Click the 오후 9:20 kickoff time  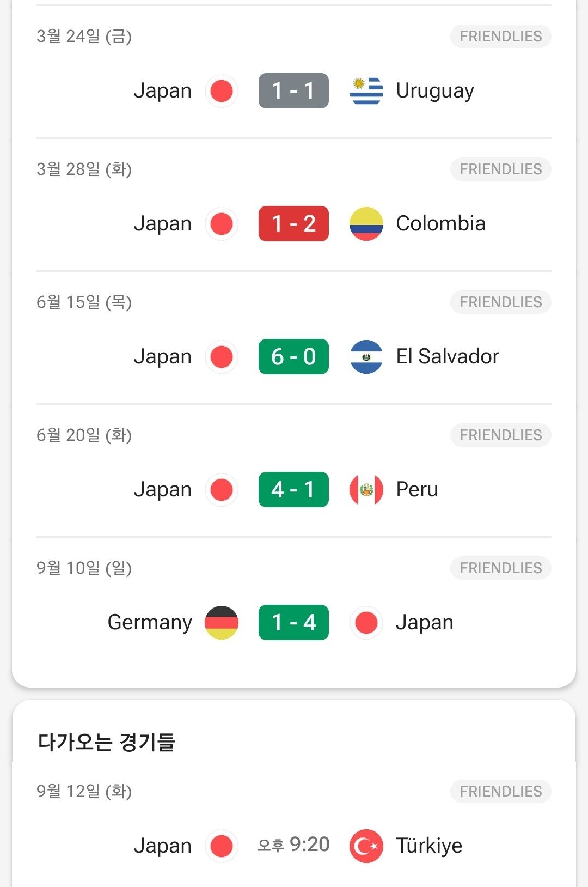point(293,845)
